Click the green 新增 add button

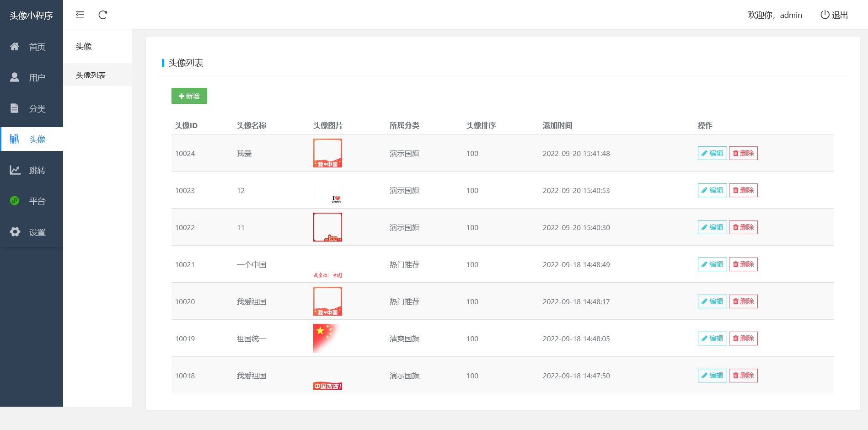tap(189, 96)
